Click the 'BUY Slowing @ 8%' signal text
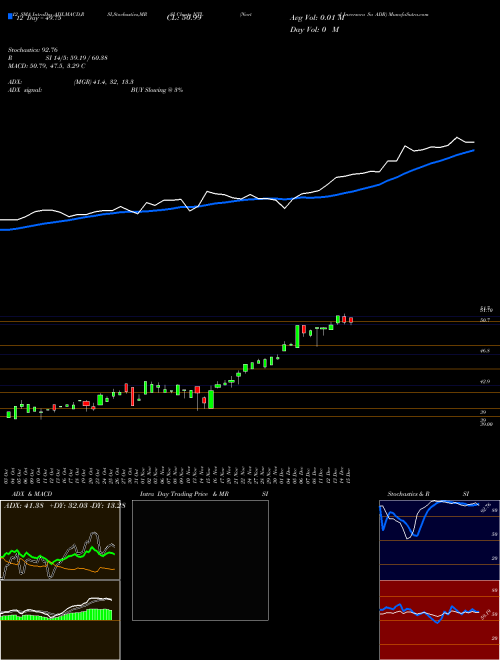 click(x=157, y=90)
